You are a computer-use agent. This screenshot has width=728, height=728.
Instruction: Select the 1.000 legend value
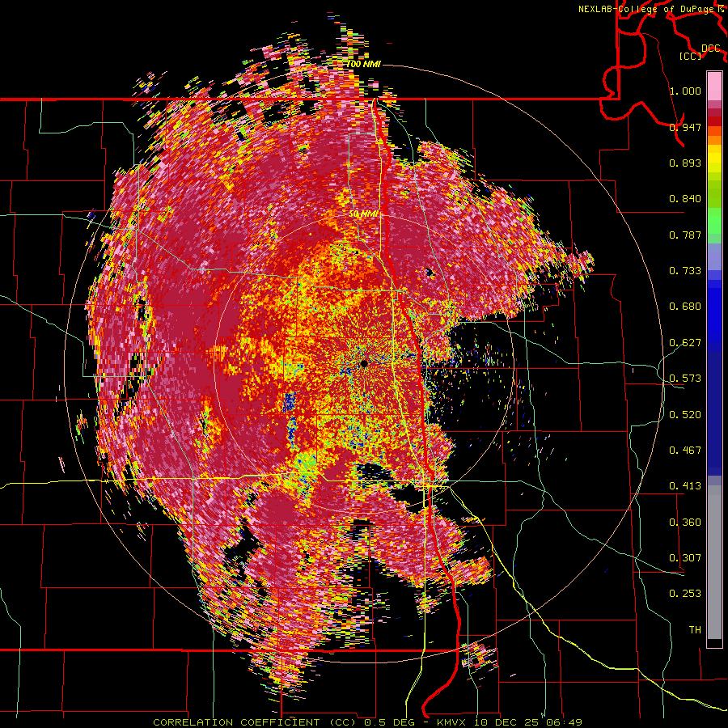685,91
